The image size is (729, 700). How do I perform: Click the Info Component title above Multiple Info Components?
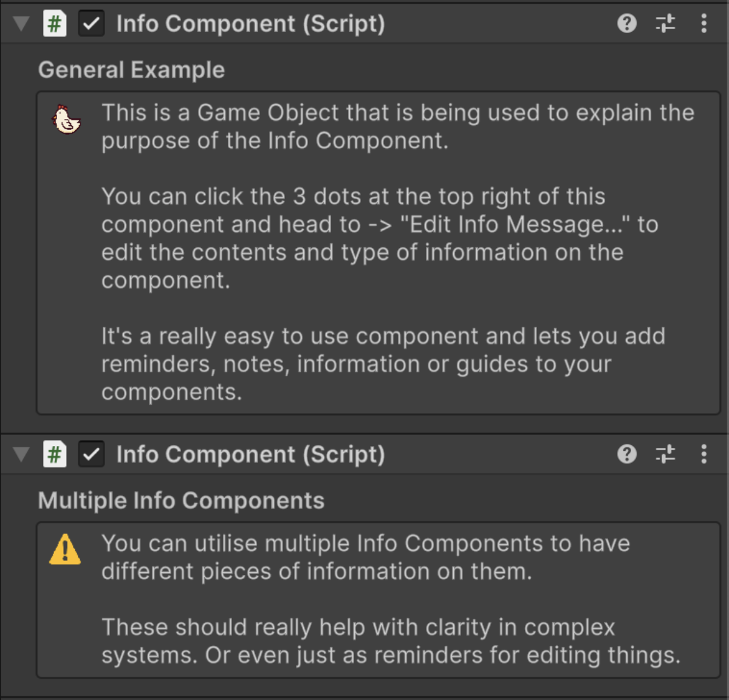click(x=250, y=454)
